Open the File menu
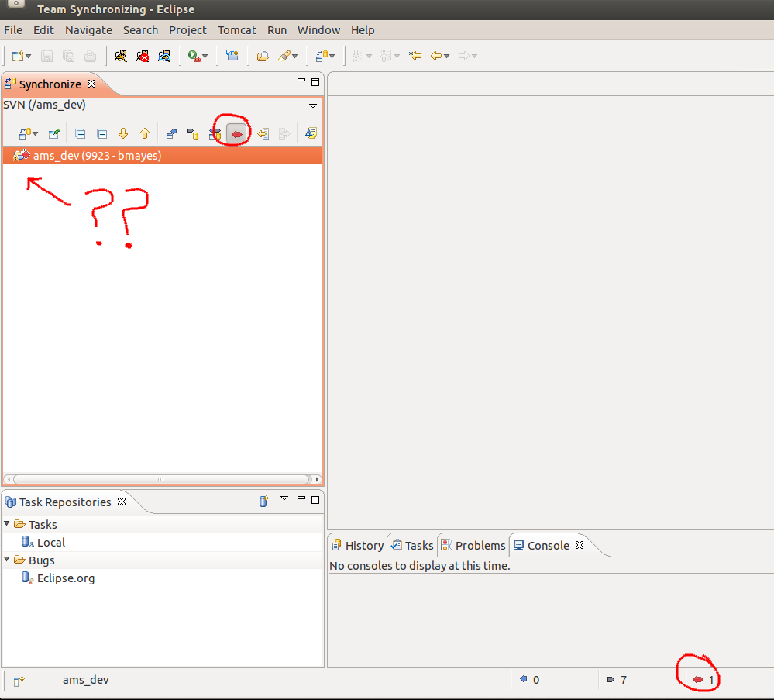 [x=13, y=30]
